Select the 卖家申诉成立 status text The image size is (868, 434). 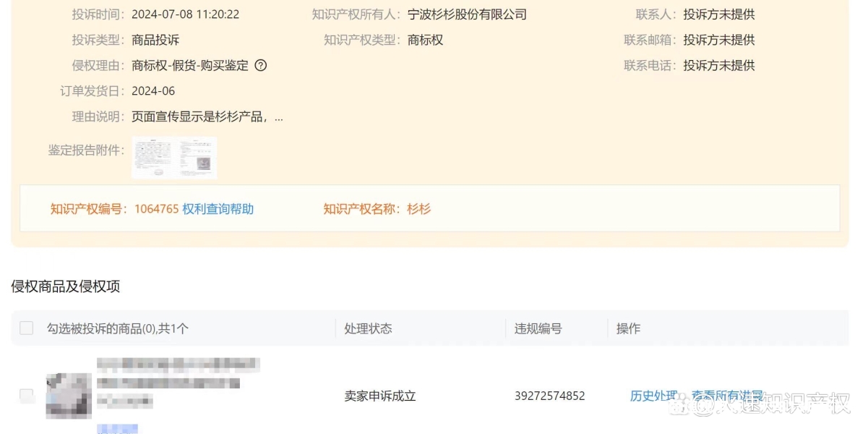380,396
